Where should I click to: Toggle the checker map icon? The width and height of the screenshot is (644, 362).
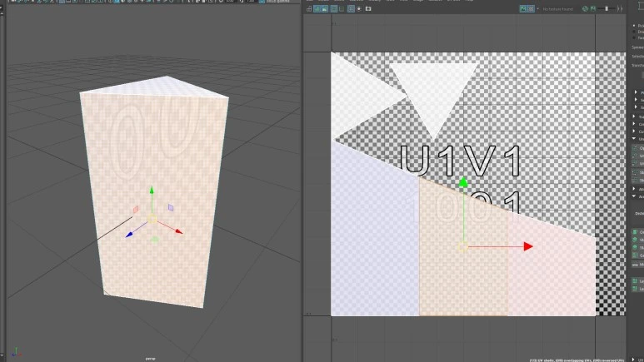(531, 8)
